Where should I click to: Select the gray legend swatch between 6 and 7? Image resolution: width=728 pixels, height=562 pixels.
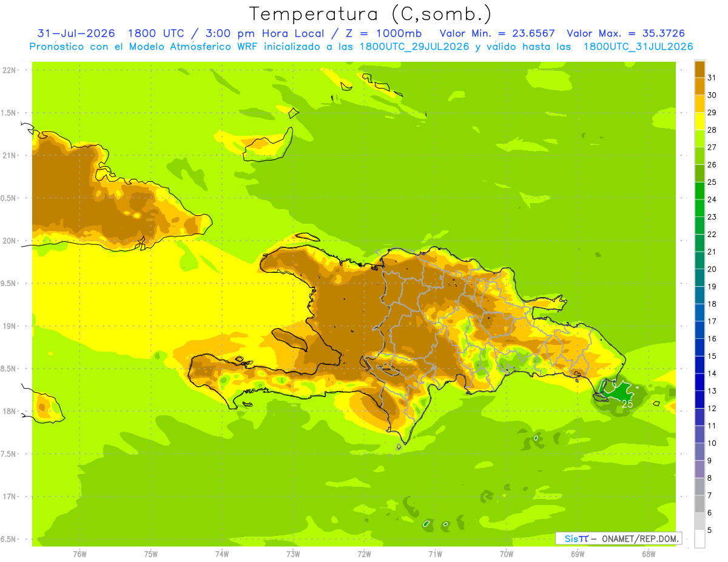tap(699, 504)
